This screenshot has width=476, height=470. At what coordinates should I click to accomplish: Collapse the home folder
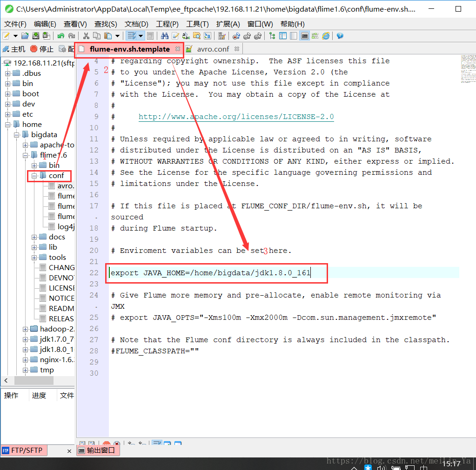click(8, 125)
